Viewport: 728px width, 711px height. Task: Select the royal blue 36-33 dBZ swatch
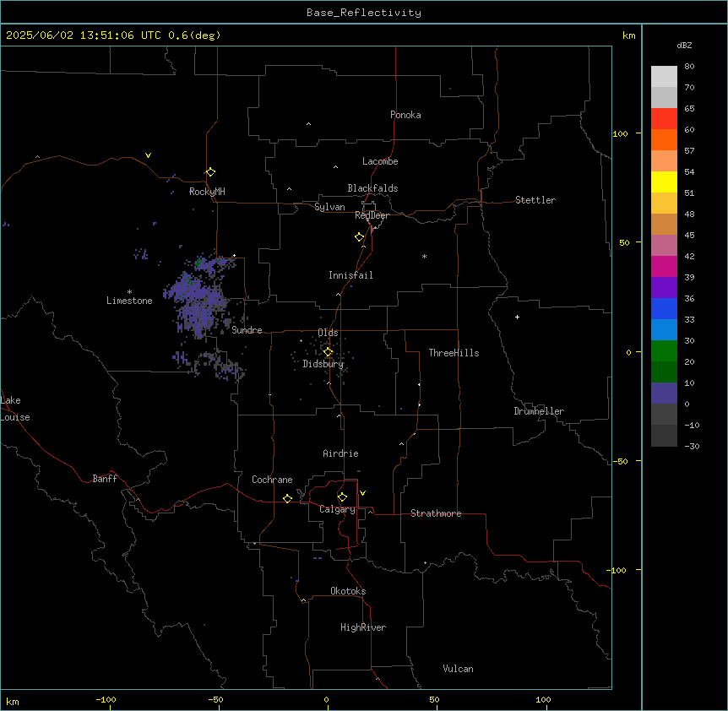click(x=664, y=308)
